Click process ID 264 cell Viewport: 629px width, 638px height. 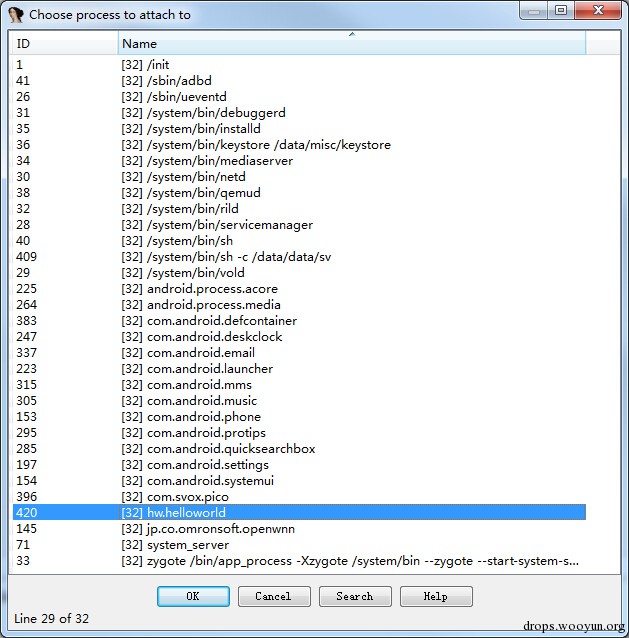point(27,305)
